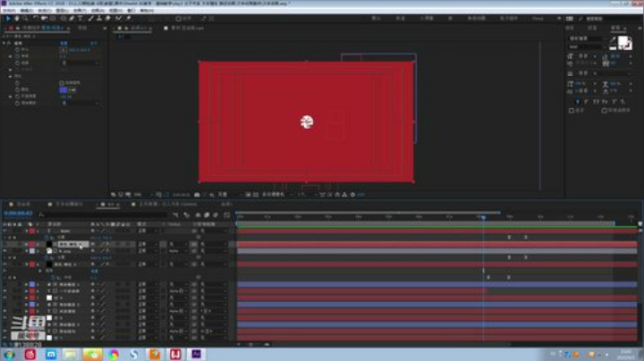This screenshot has height=361, width=644.
Task: Select the Unified Camera tool
Action: [x=44, y=19]
